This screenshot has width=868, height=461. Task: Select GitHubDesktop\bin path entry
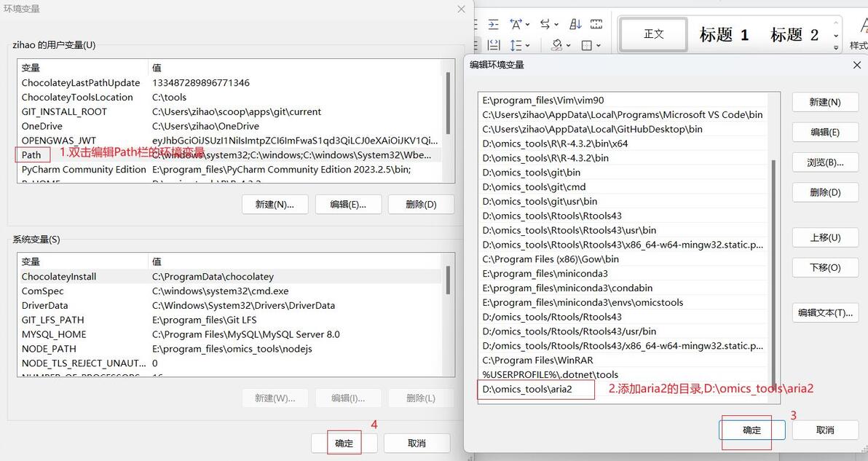coord(623,129)
